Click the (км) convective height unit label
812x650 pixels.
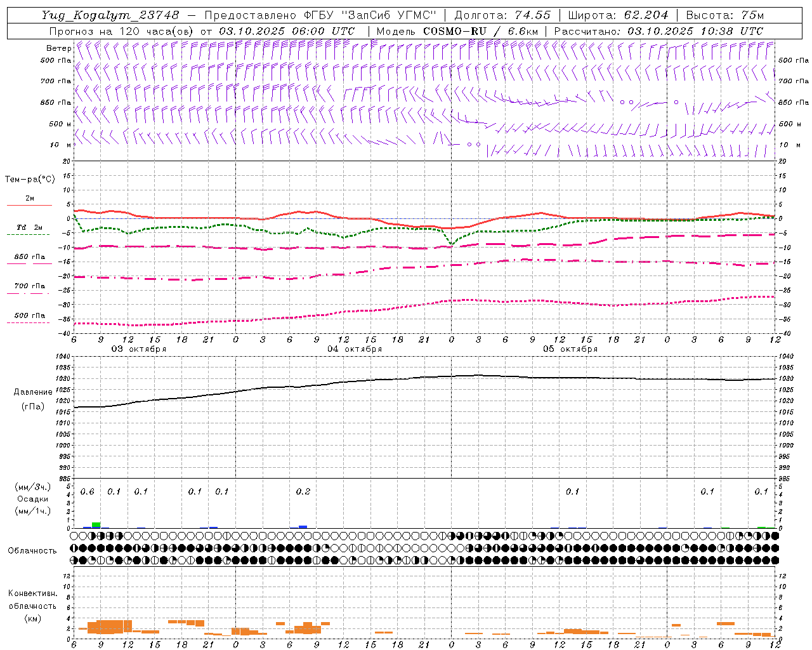[32, 618]
